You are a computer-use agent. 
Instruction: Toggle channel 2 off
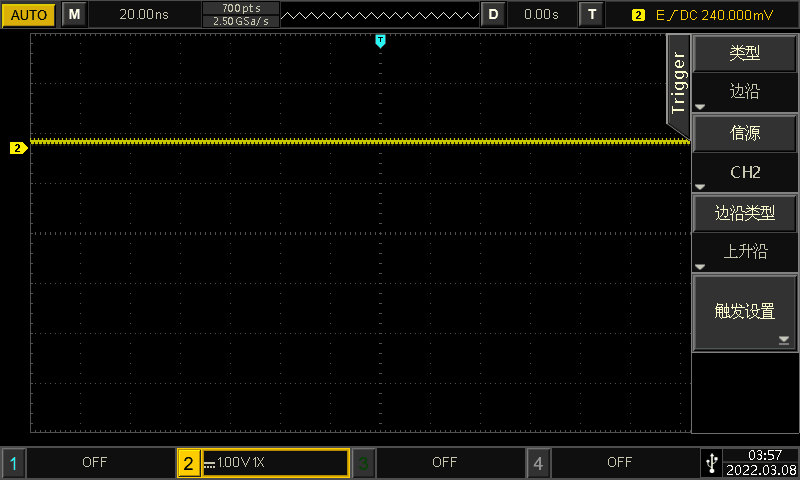(263, 463)
